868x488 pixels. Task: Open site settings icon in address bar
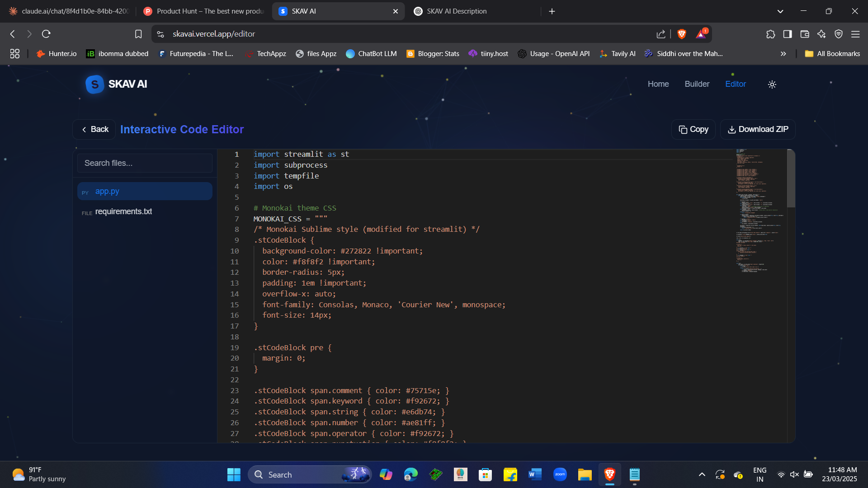(160, 34)
